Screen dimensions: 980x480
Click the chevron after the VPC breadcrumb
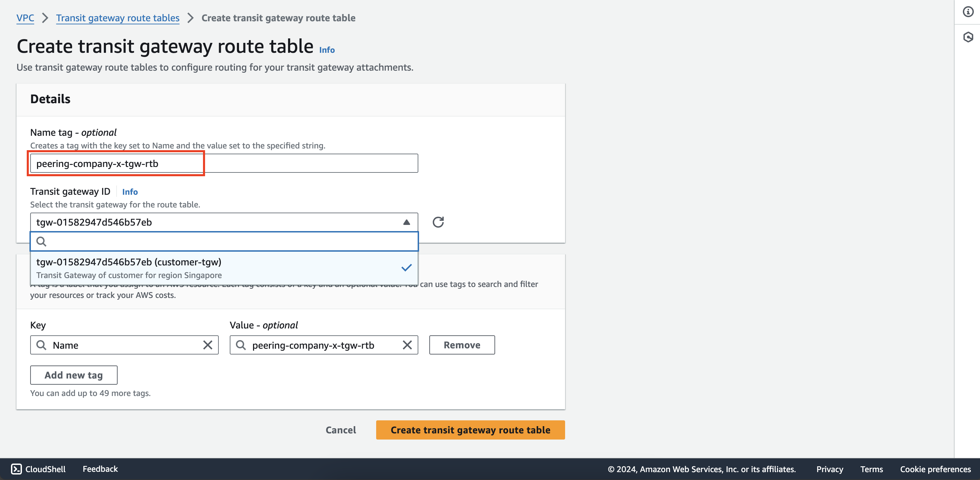(x=45, y=18)
